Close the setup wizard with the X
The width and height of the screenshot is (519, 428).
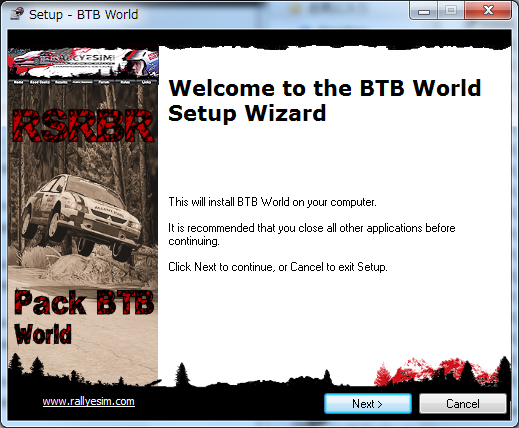pos(488,11)
